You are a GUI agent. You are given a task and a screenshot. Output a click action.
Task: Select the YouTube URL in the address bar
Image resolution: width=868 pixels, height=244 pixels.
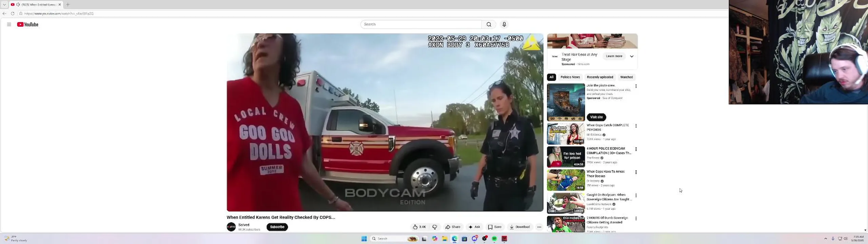59,14
